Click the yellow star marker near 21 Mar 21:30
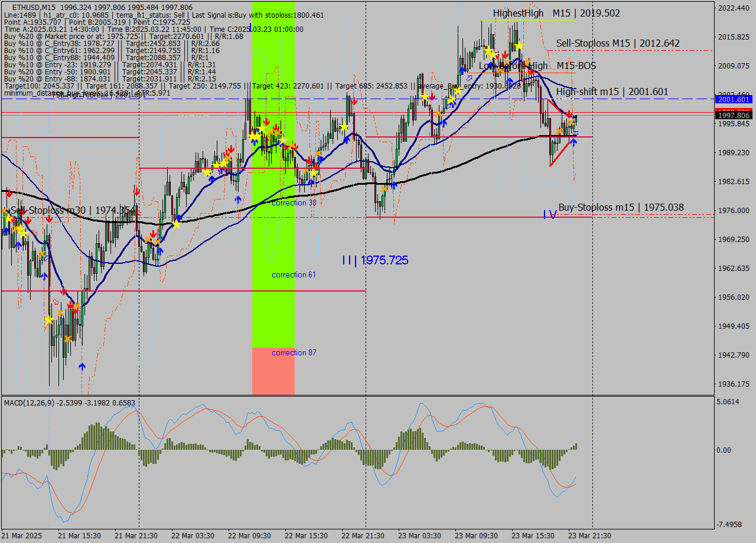The width and height of the screenshot is (756, 543). point(177,223)
